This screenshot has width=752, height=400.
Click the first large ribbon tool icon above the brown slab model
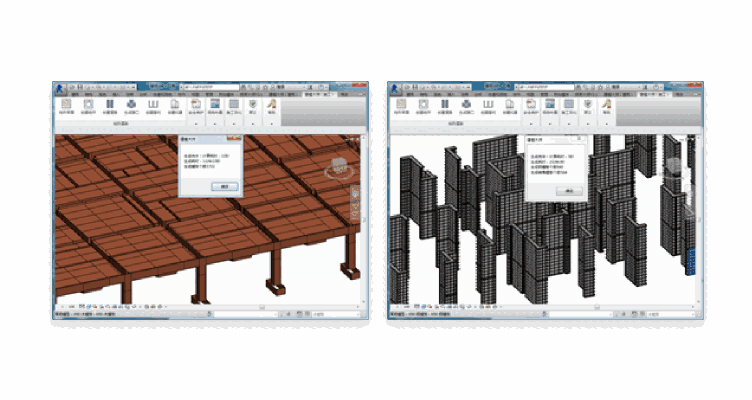65,104
